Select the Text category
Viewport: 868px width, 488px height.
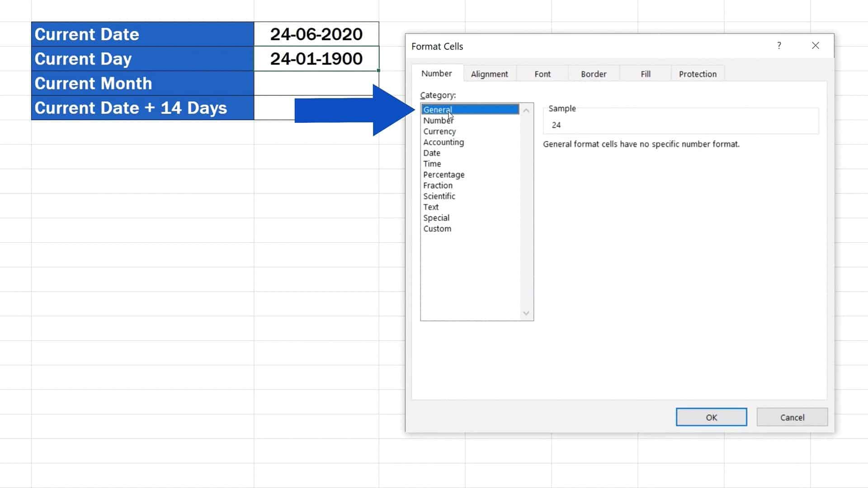430,207
